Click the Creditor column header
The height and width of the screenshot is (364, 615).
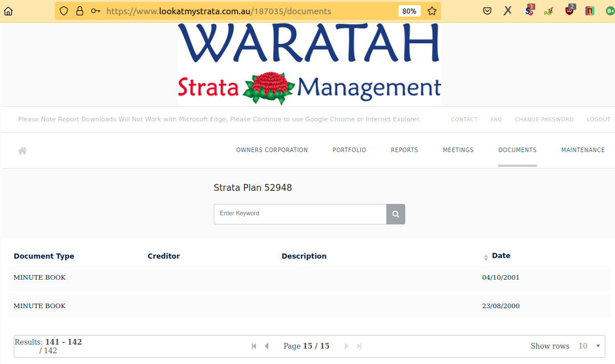(x=164, y=256)
